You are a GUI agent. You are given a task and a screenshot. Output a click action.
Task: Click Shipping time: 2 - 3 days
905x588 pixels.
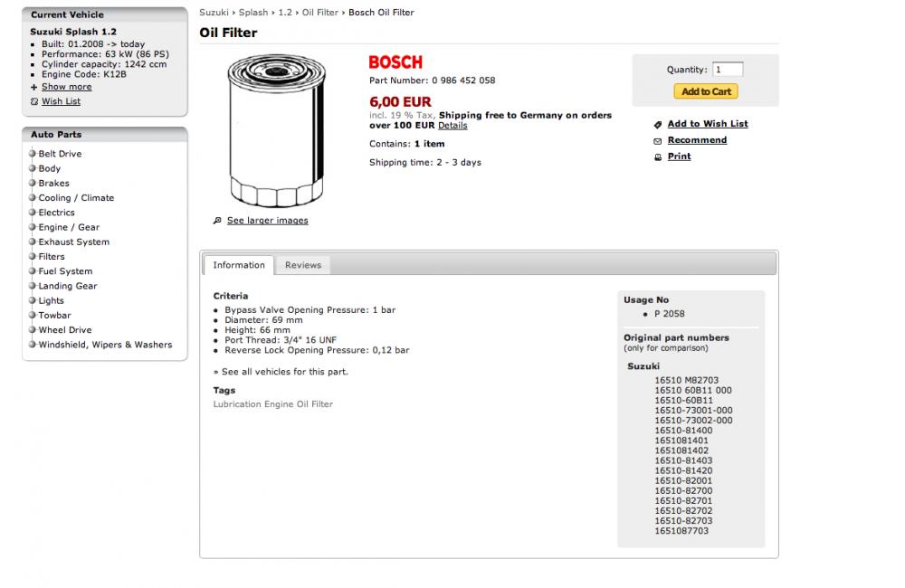[x=425, y=162]
